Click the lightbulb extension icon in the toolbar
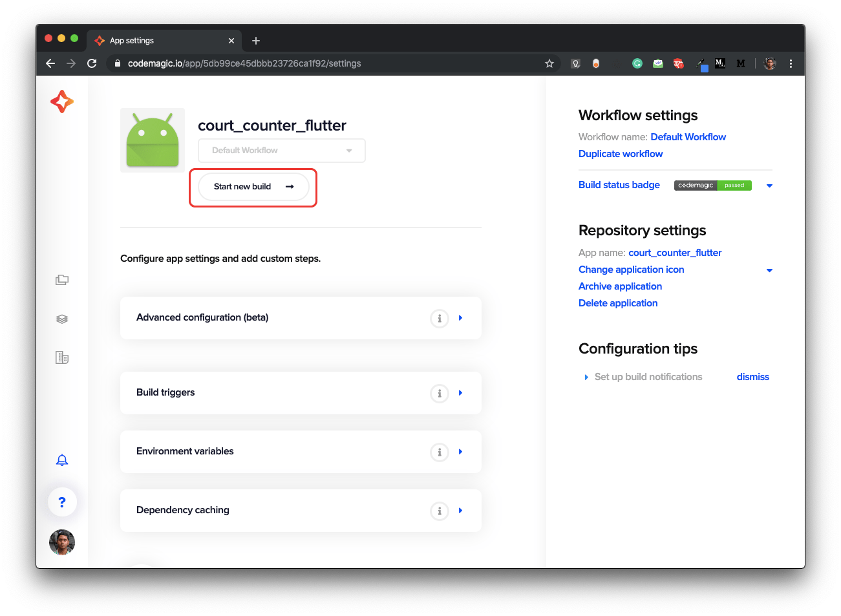Viewport: 841px width, 616px height. tap(575, 63)
